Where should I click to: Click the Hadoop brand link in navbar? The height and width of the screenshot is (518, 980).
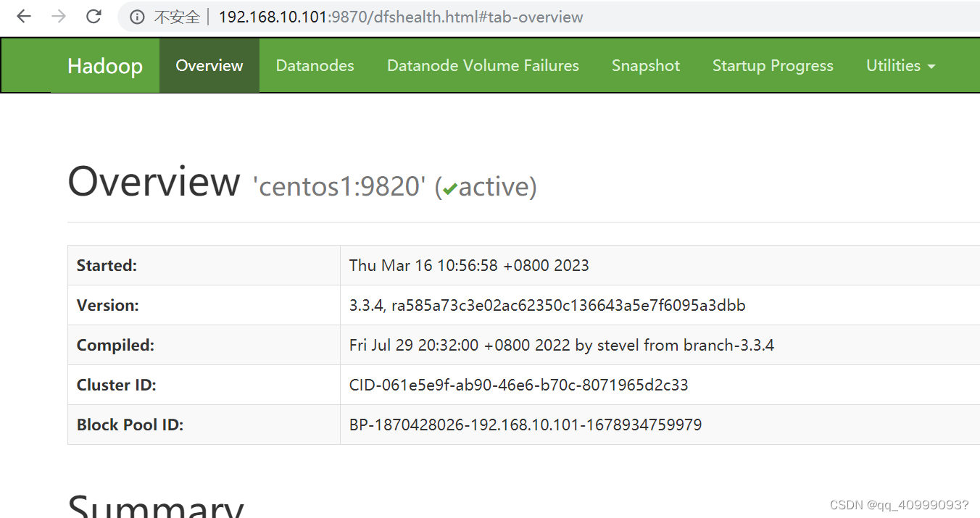point(104,65)
